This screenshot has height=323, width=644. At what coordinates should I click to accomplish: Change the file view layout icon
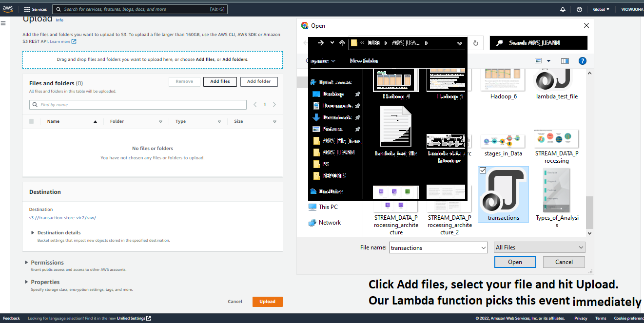[x=539, y=61]
